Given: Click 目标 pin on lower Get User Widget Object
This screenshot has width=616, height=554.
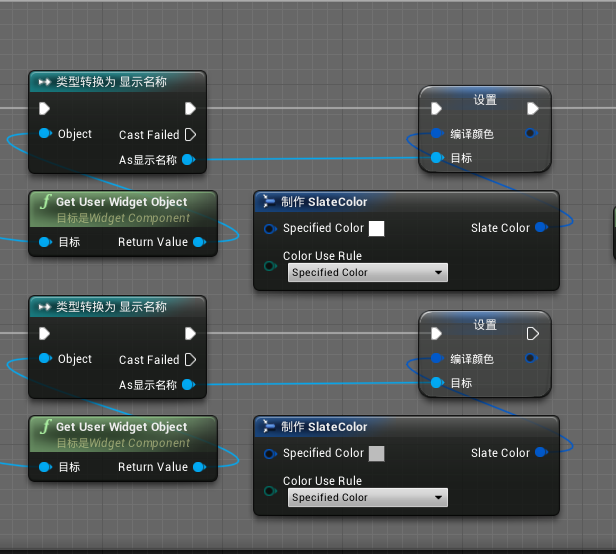Looking at the screenshot, I should [x=46, y=467].
